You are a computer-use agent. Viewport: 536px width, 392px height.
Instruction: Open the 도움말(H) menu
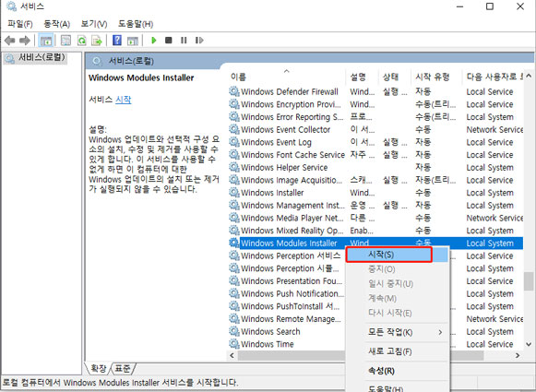(136, 24)
